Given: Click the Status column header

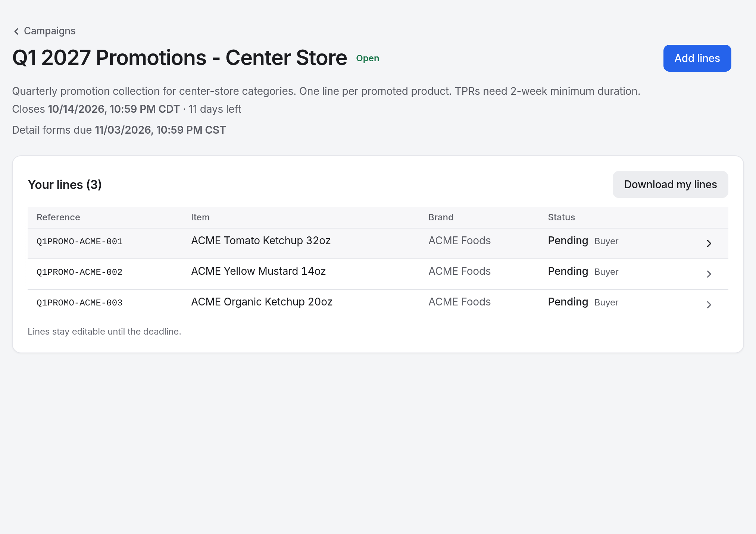Looking at the screenshot, I should (x=561, y=217).
